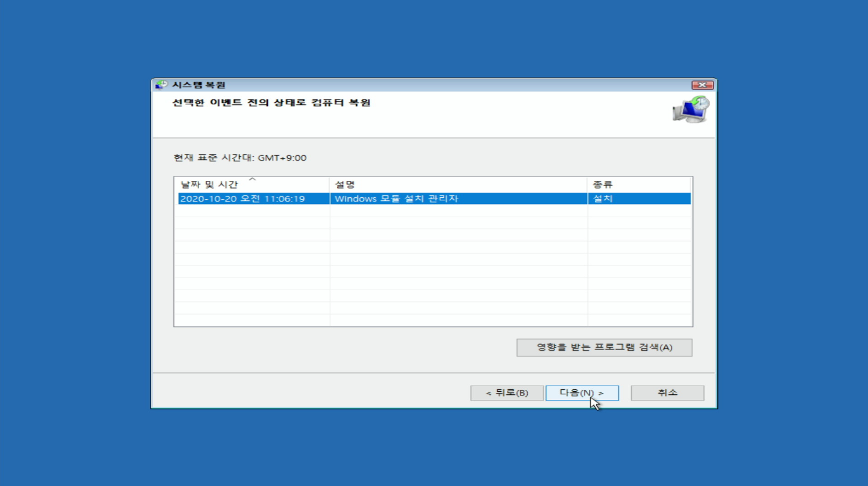Click the System Restore title bar icon
Screen dimensions: 868x486
[x=161, y=85]
